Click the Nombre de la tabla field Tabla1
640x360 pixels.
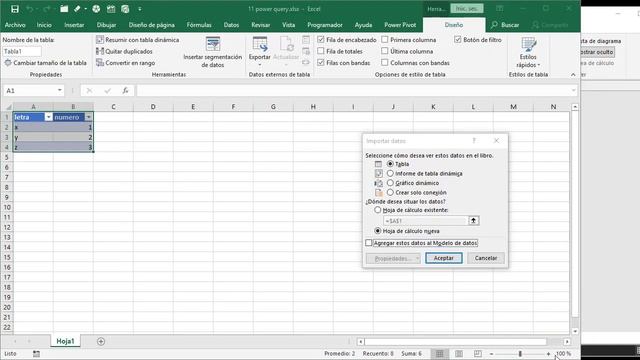point(22,51)
